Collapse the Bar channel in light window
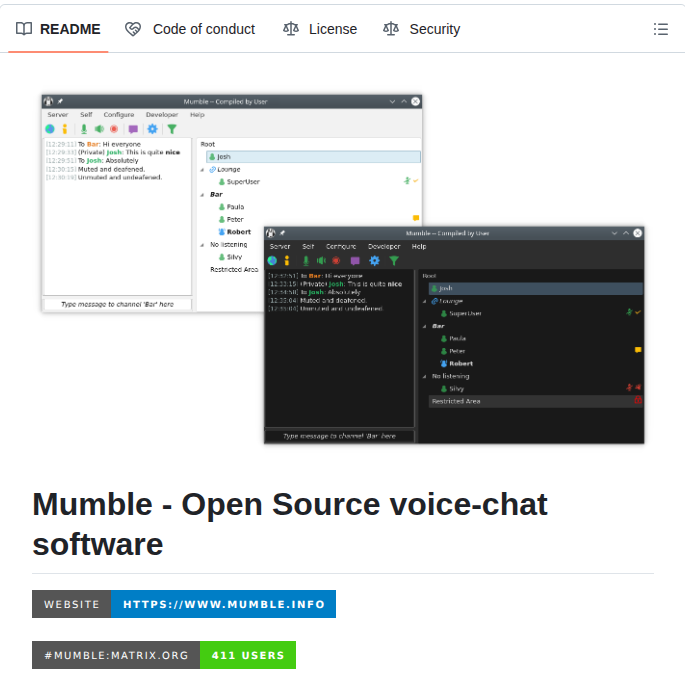This screenshot has width=685, height=690. 202,195
